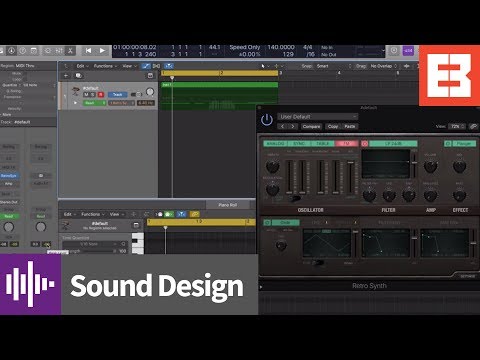The image size is (480, 360).
Task: Adjust the AMP Volume knob in Retro Synth
Action: [430, 166]
